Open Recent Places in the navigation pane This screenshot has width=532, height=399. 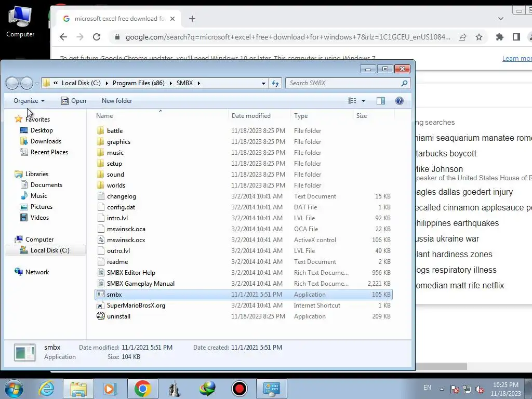coord(49,152)
